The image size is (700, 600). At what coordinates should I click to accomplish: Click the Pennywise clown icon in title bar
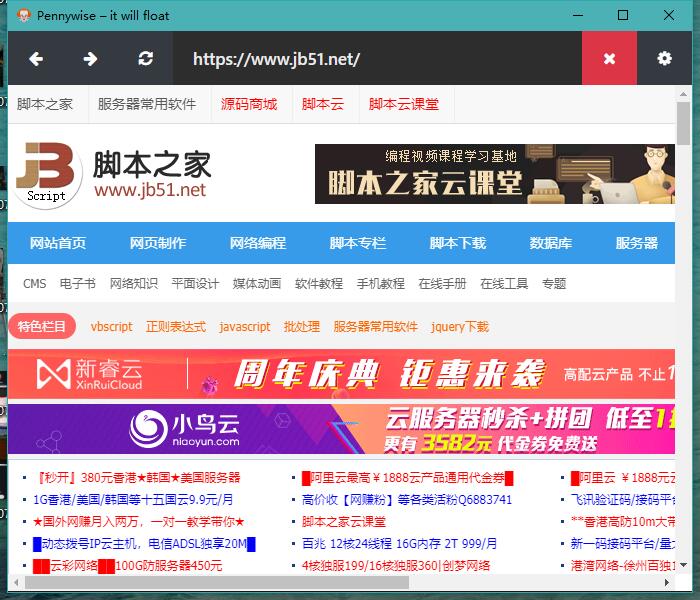click(x=23, y=15)
